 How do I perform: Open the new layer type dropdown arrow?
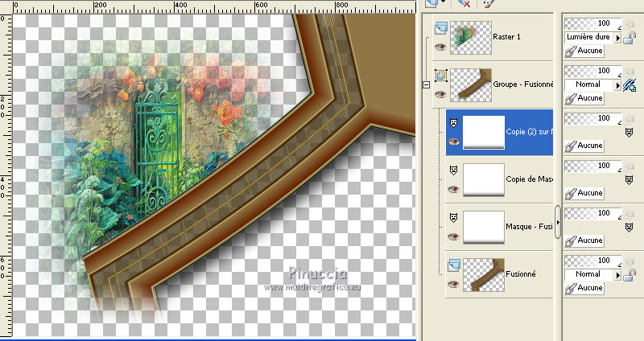click(x=443, y=2)
